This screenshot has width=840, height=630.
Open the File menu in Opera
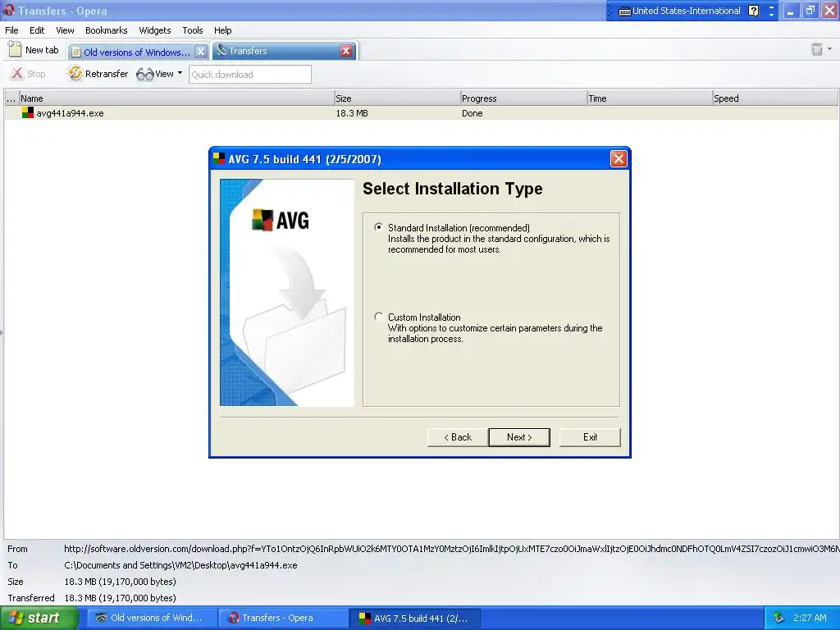(11, 30)
